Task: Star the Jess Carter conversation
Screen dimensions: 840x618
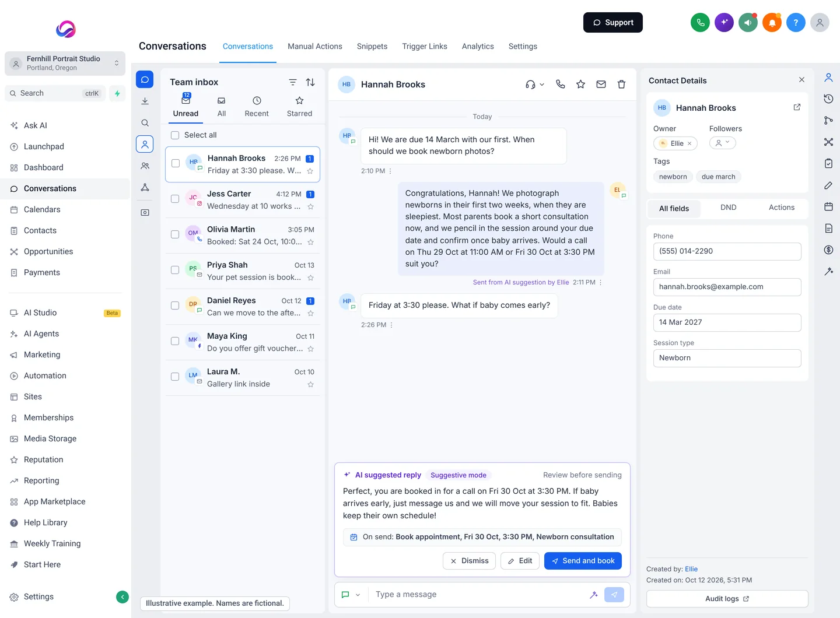Action: [310, 206]
